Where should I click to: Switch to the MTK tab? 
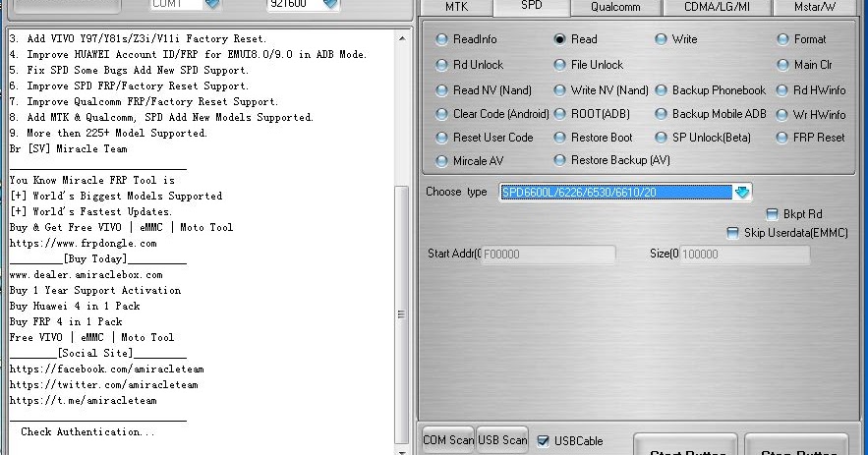tap(457, 7)
